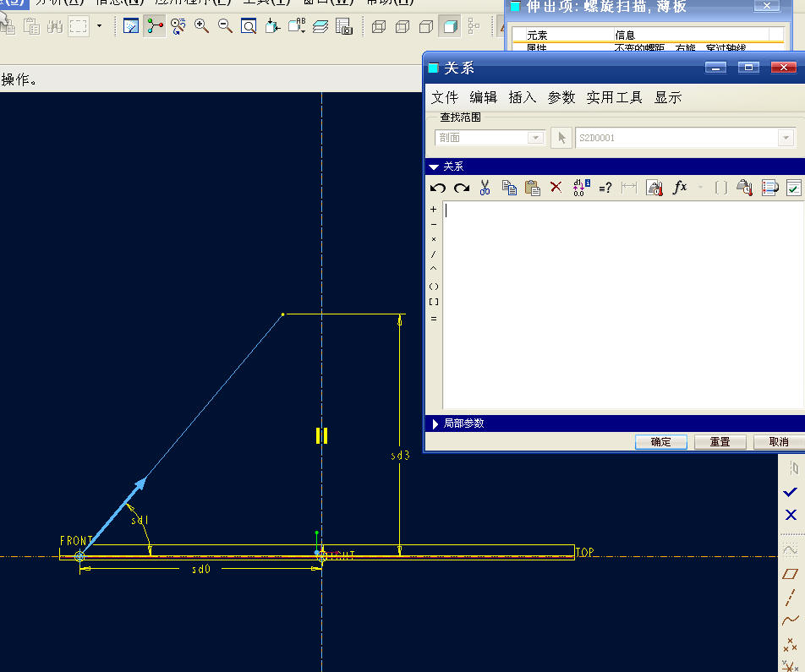Insert plus operator into relation
805x672 pixels.
tap(433, 210)
